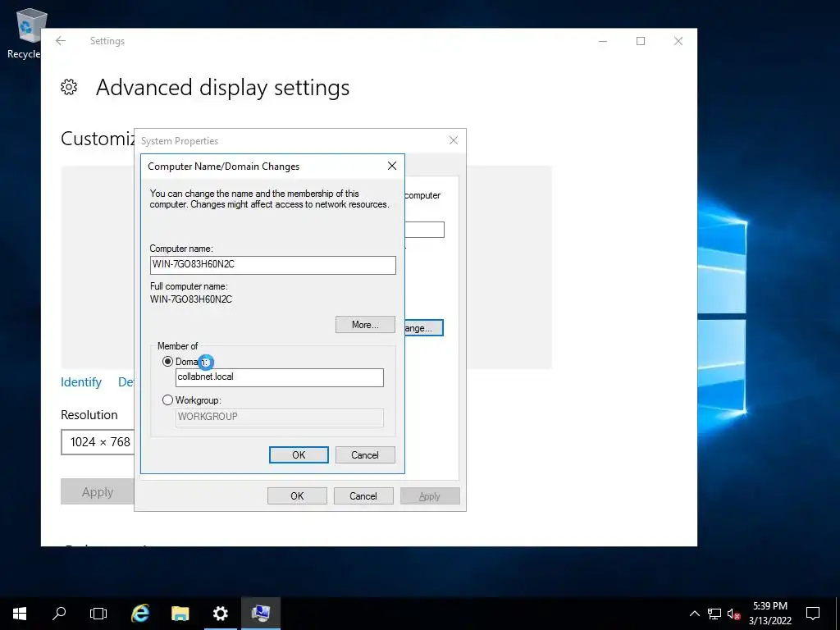The height and width of the screenshot is (630, 840).
Task: Select the Domain radio button
Action: pos(167,362)
